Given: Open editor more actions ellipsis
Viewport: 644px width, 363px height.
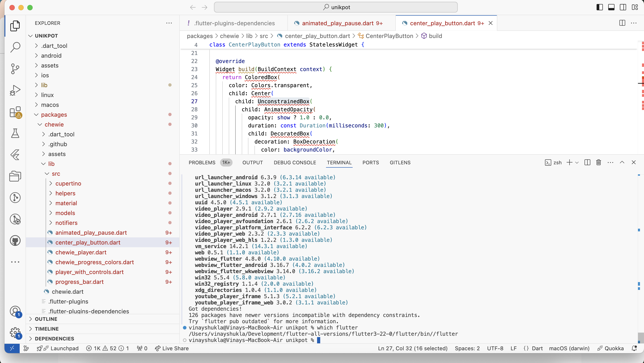Looking at the screenshot, I should (634, 23).
